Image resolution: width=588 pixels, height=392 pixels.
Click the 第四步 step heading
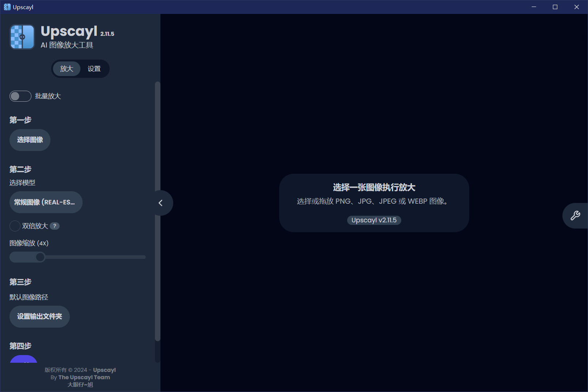click(20, 346)
